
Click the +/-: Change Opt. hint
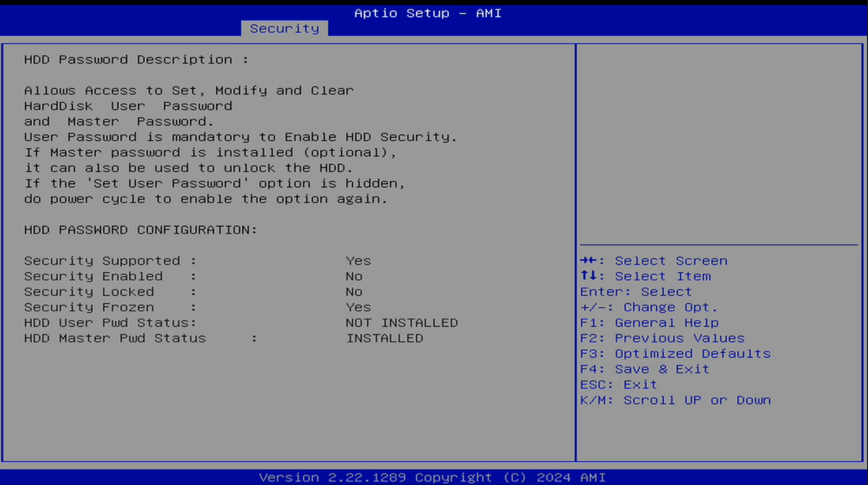pyautogui.click(x=648, y=307)
